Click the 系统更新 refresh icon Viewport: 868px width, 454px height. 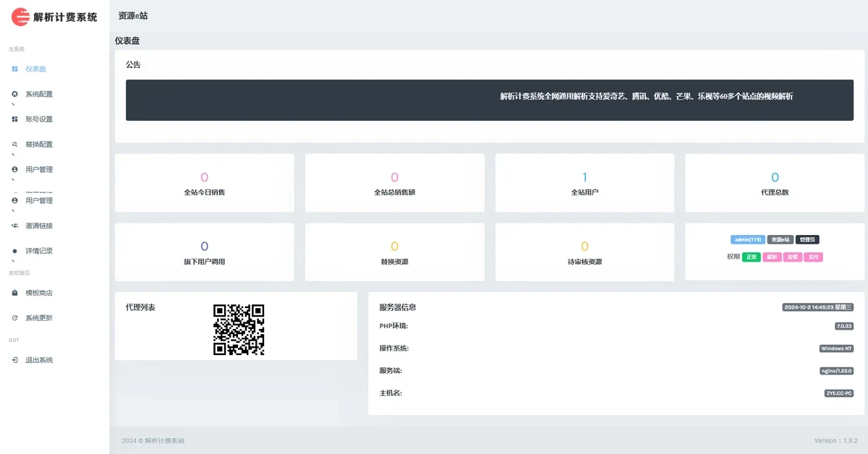[x=14, y=318]
